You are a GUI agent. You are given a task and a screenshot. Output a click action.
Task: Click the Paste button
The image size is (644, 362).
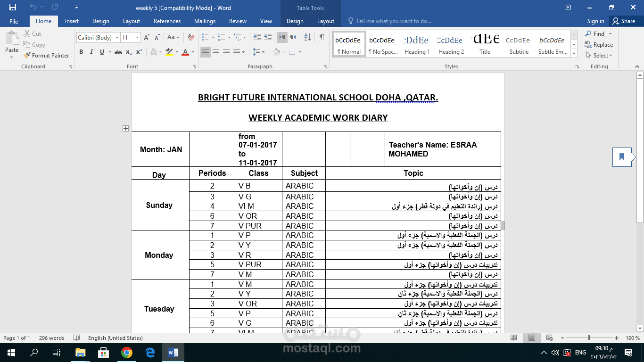12,44
